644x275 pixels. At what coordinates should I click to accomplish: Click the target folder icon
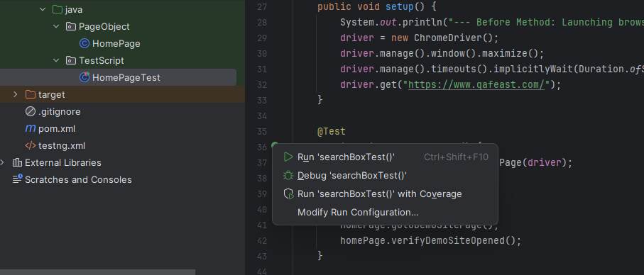pyautogui.click(x=31, y=95)
